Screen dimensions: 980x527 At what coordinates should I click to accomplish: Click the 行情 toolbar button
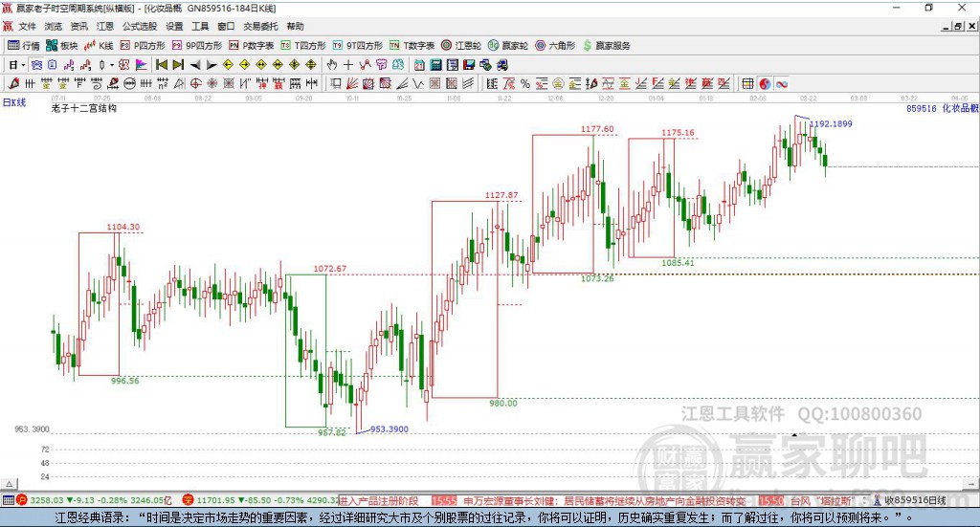click(x=24, y=45)
